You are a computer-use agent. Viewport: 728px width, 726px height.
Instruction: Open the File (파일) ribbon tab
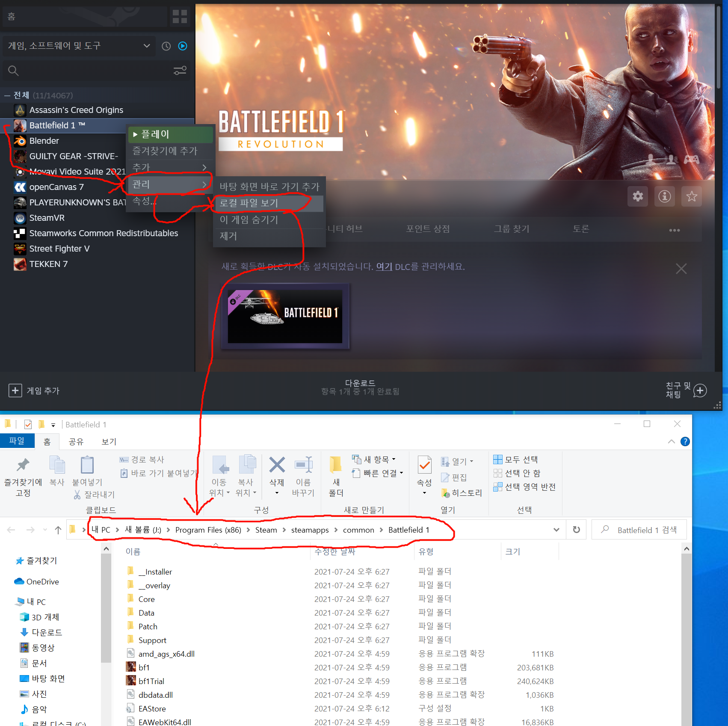point(17,441)
